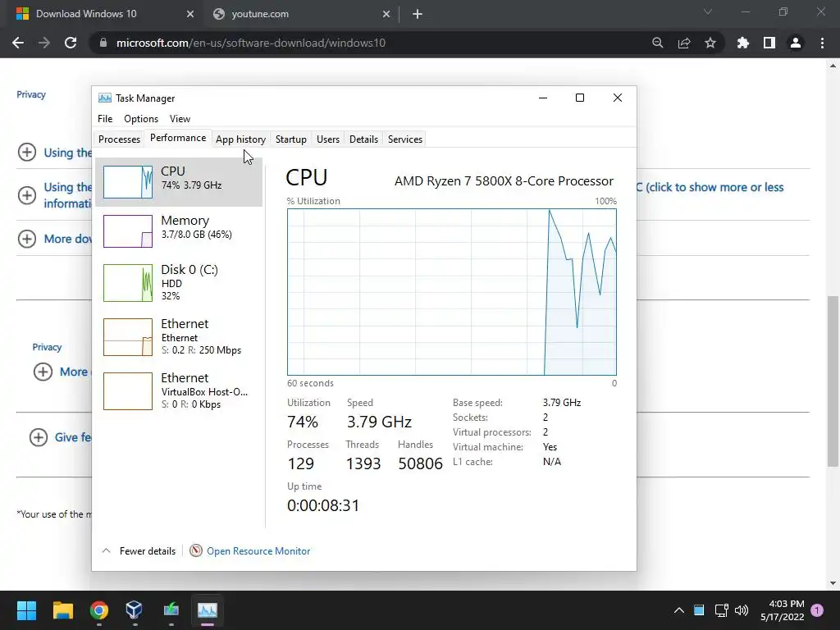Open the Windows Start menu
Viewport: 840px width, 630px height.
coord(26,610)
